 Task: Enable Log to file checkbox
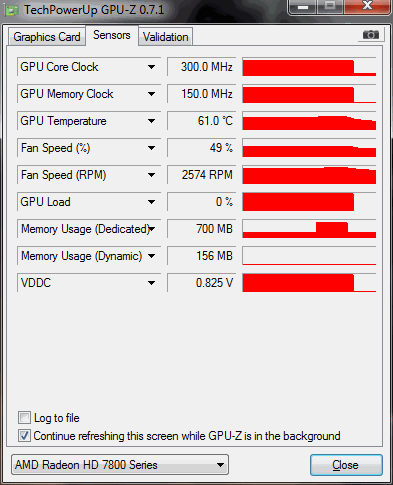click(x=24, y=418)
